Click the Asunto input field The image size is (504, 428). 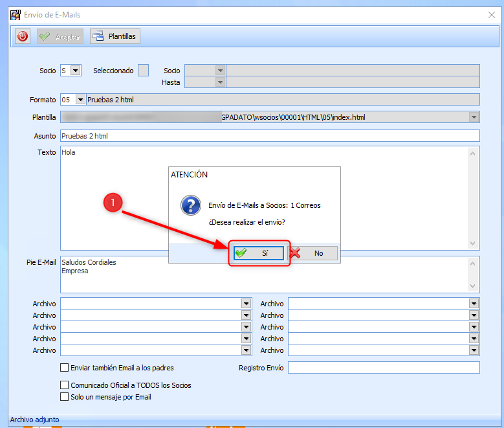point(269,135)
